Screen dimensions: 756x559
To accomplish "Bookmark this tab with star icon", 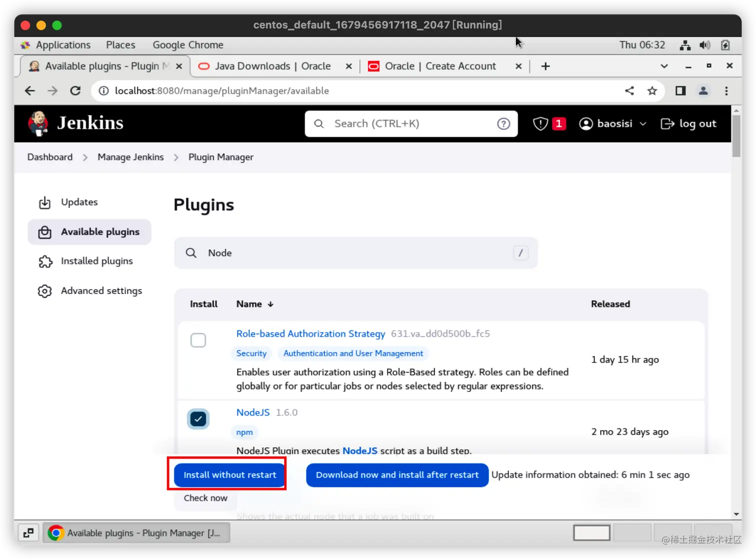I will coord(652,90).
